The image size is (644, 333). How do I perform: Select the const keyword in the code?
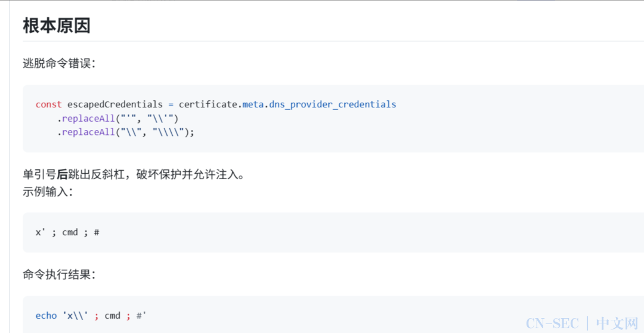click(49, 104)
